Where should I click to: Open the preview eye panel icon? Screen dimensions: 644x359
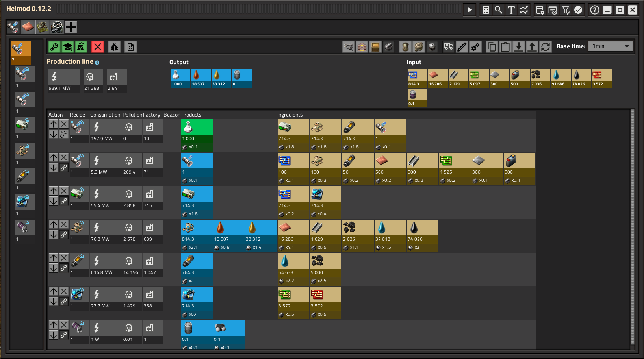click(x=553, y=10)
